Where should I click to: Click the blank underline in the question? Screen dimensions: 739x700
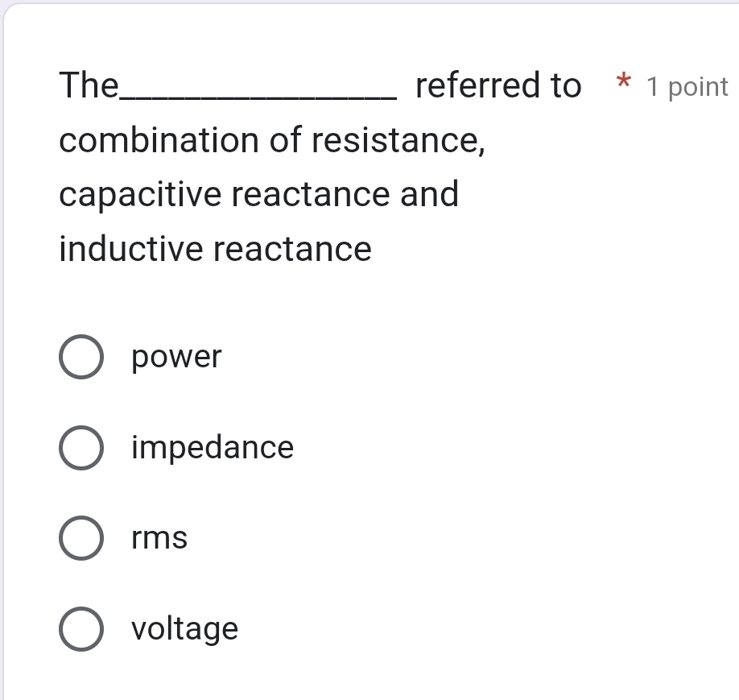[x=258, y=95]
